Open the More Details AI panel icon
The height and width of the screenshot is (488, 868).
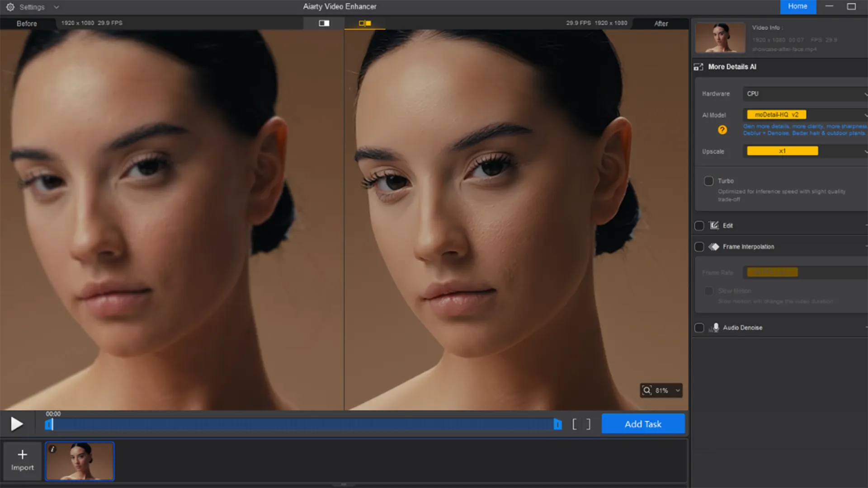click(698, 67)
